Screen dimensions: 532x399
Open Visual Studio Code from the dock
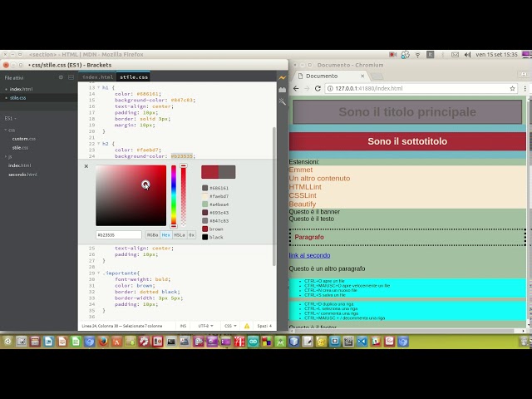click(x=362, y=342)
